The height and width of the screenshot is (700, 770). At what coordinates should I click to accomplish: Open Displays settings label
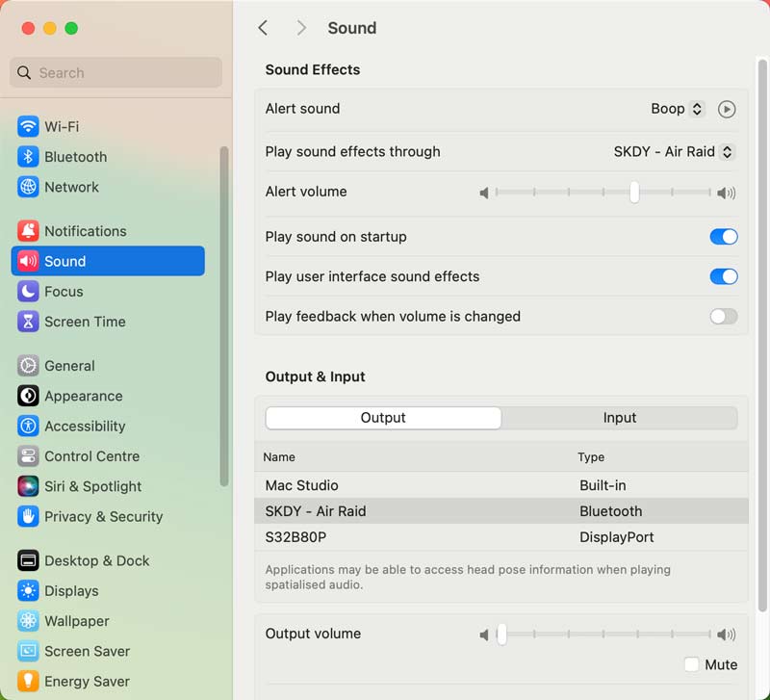71,590
